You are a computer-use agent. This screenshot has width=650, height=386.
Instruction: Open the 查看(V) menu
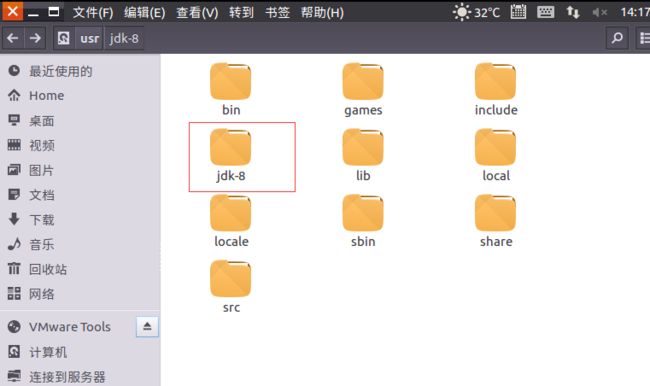(197, 12)
